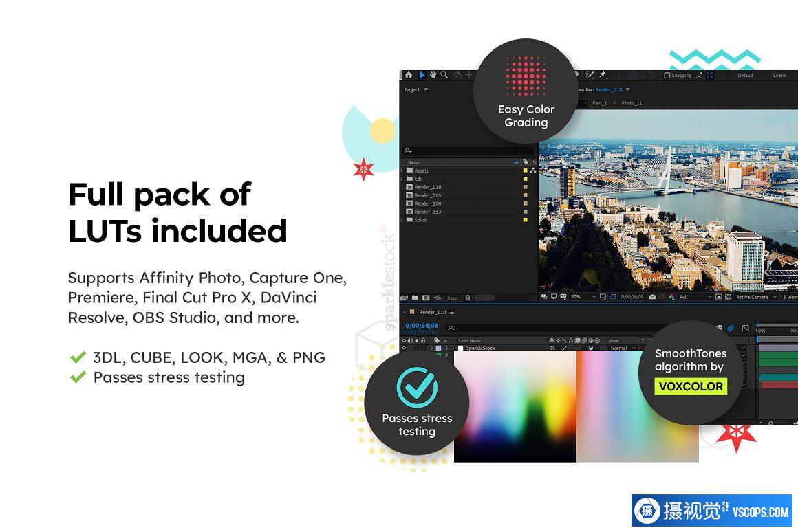
Task: Switch to the Default workspace
Action: tap(745, 76)
